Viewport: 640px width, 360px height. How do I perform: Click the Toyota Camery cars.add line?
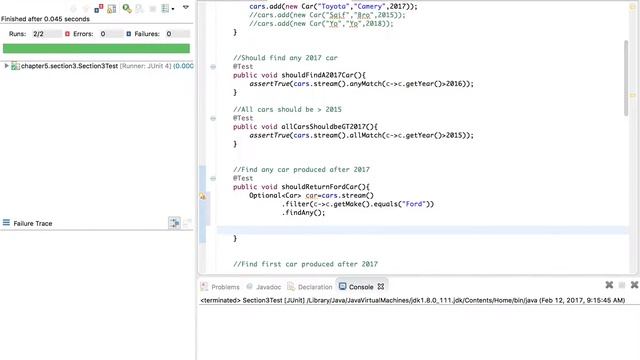pyautogui.click(x=333, y=7)
